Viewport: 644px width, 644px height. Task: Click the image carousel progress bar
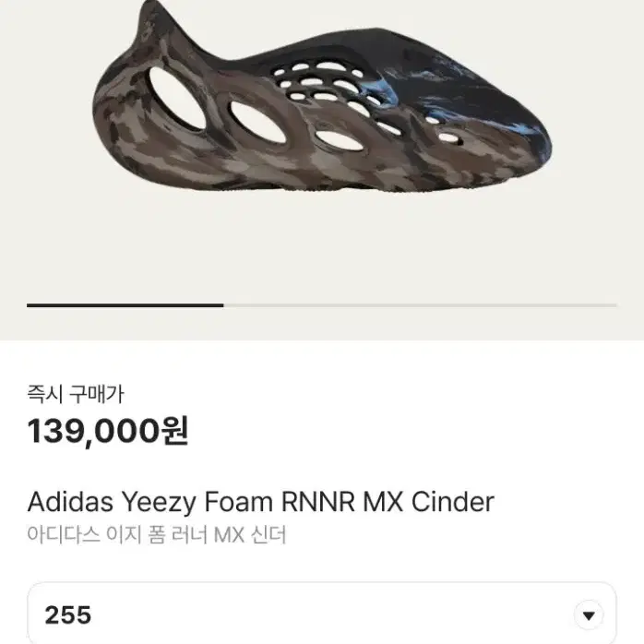322,305
